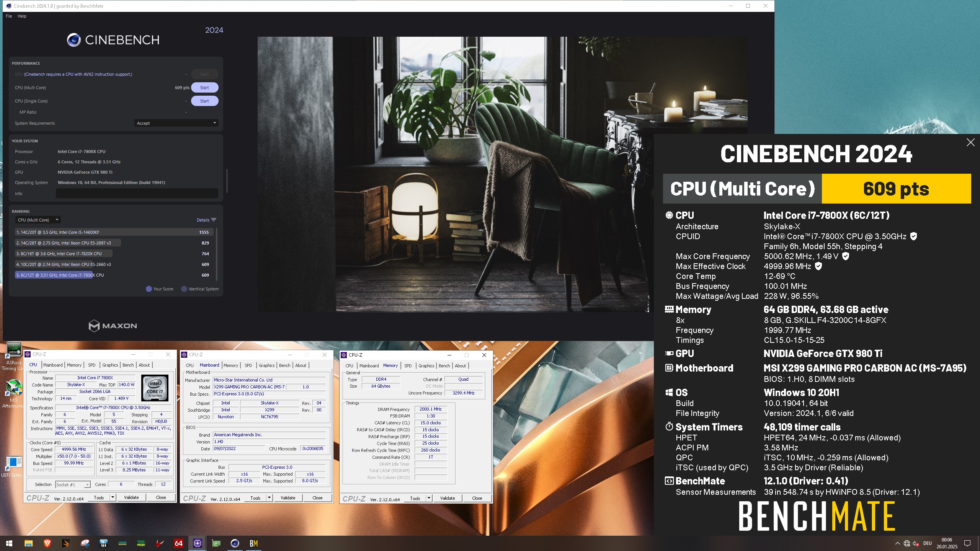Open the Snipping Tool taskbar icon
This screenshot has height=551, width=980.
[85, 543]
